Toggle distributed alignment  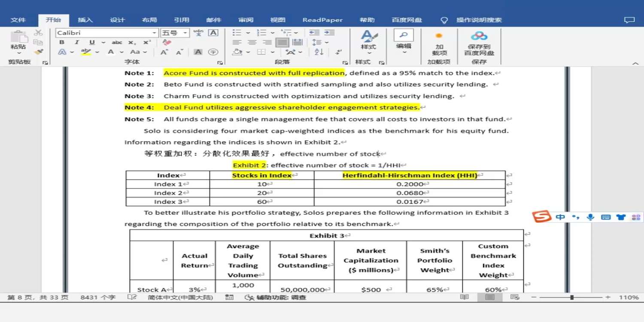pos(297,43)
